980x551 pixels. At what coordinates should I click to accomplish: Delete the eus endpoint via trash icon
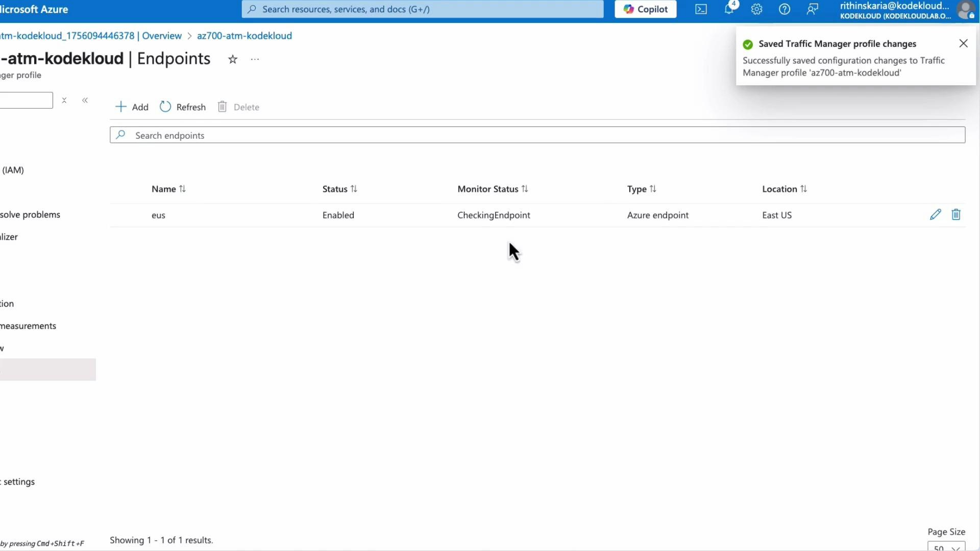(955, 214)
